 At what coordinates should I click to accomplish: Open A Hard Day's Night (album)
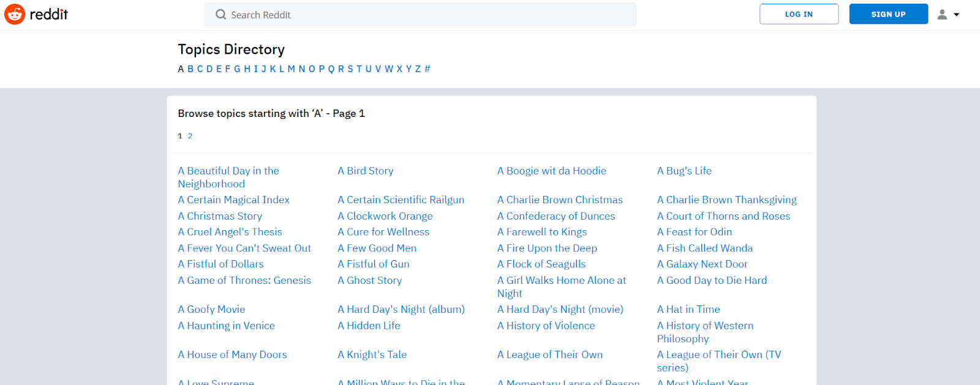[x=401, y=309]
